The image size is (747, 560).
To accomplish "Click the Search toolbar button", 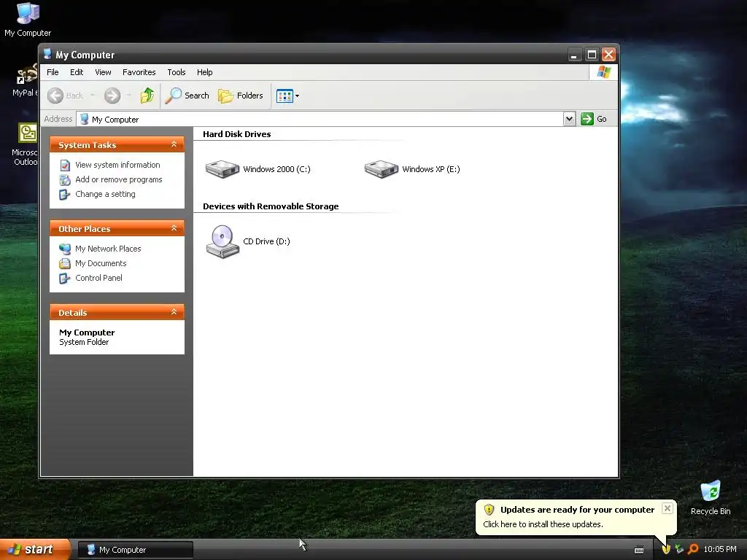I will coord(187,96).
